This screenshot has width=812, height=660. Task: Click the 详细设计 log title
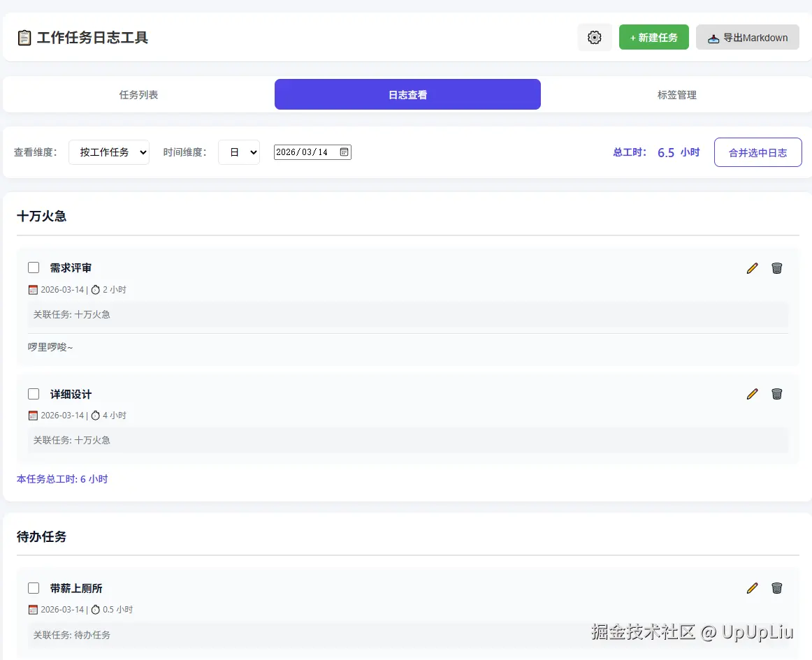coord(71,395)
